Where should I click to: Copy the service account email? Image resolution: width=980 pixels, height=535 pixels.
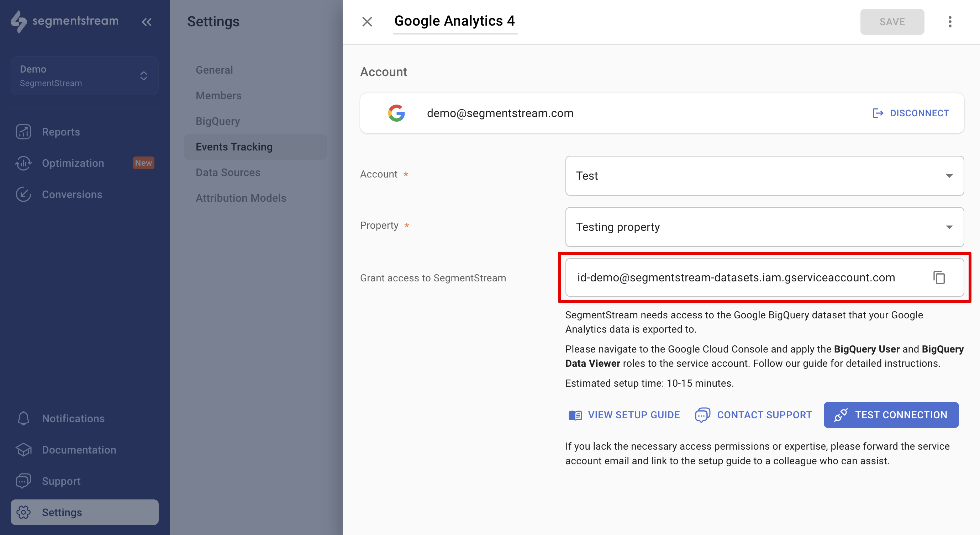pos(940,277)
